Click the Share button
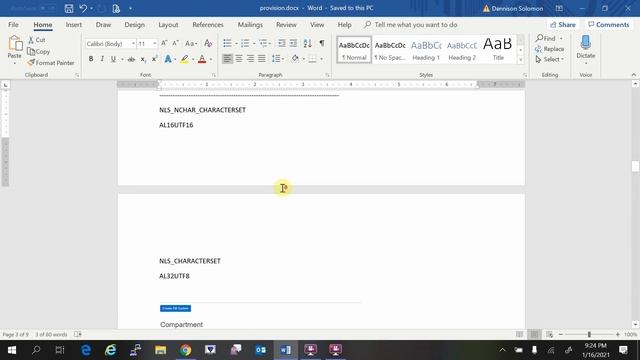Viewport: 640px width, 360px height. (x=563, y=25)
